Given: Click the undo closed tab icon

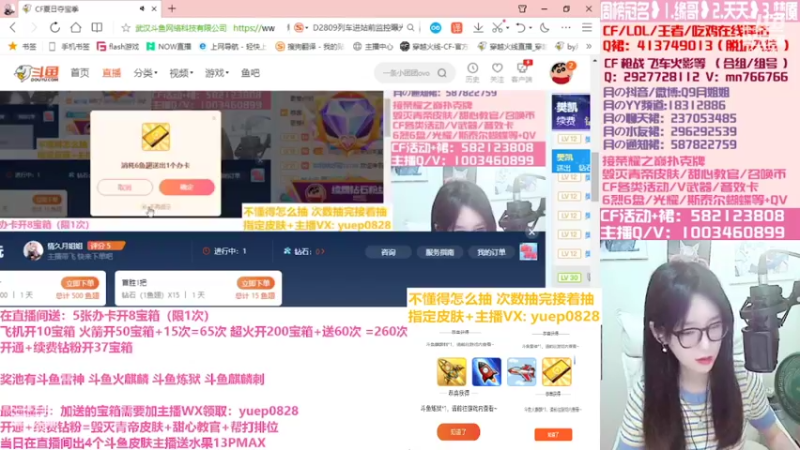Looking at the screenshot, I should pyautogui.click(x=520, y=28).
